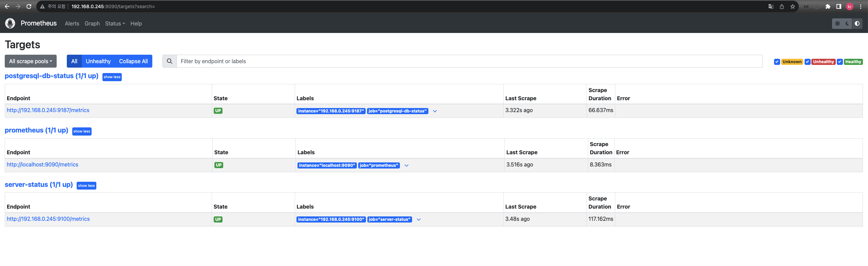
Task: Click the job="prometheus" label
Action: (379, 165)
